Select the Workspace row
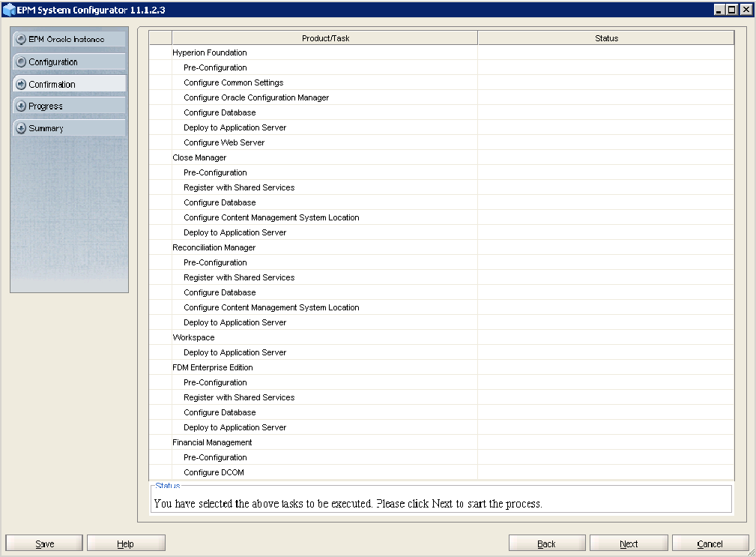This screenshot has height=557, width=756. pyautogui.click(x=441, y=337)
